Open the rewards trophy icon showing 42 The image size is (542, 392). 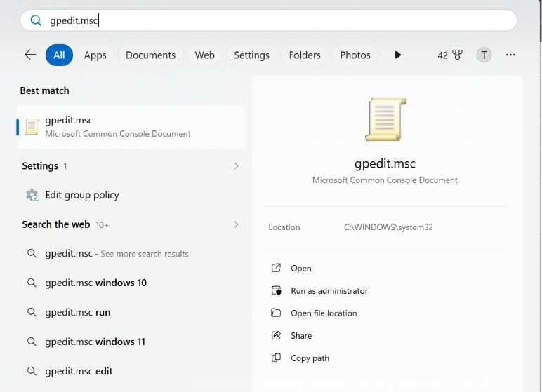(457, 55)
